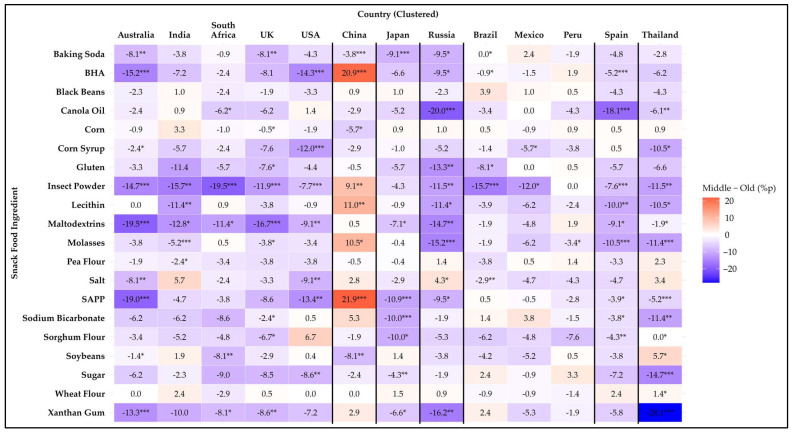Select the Mexico column header

[x=529, y=35]
